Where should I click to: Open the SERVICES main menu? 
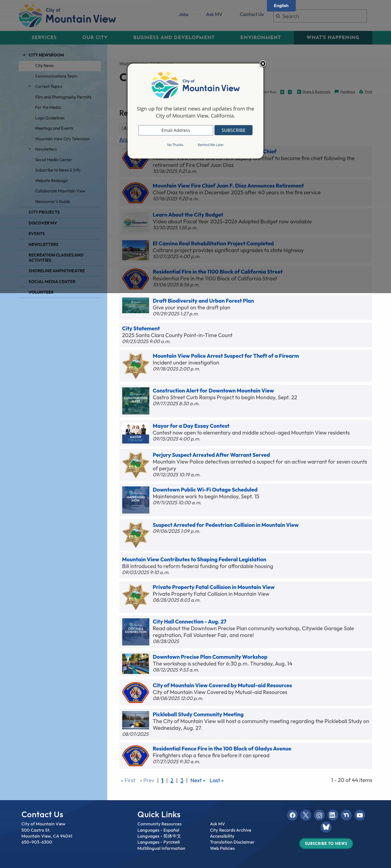44,38
